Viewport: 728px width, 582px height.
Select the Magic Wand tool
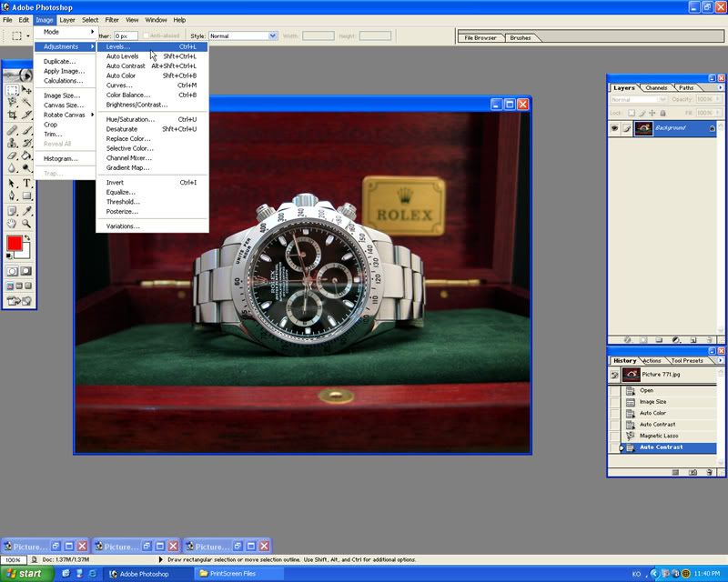(x=26, y=102)
